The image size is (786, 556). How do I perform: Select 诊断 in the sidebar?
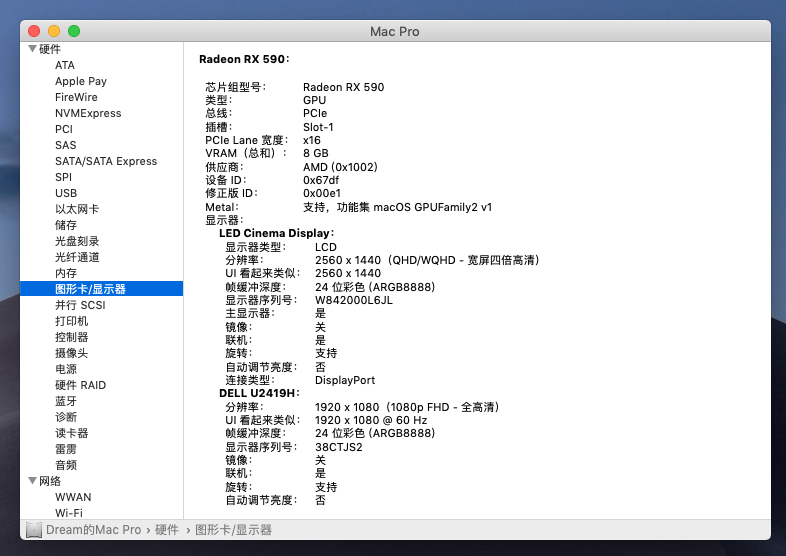[x=66, y=417]
